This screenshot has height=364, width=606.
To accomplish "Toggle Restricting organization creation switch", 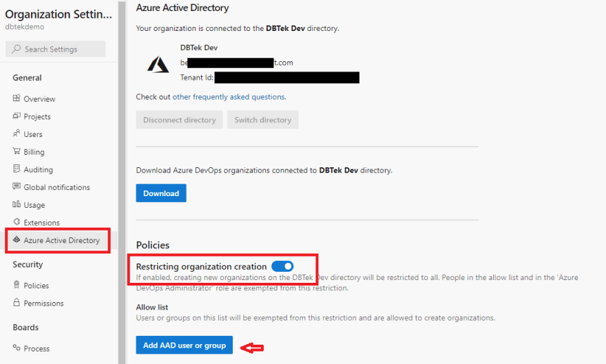I will 282,266.
